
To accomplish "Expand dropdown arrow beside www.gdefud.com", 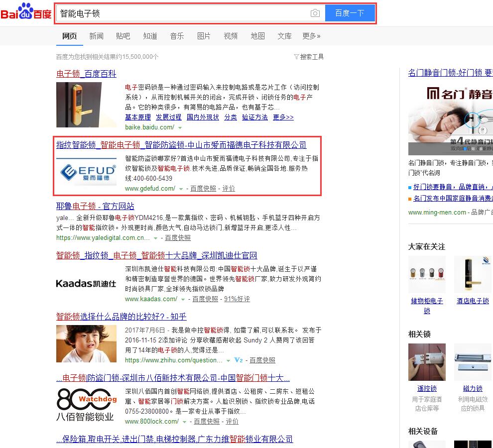I will pyautogui.click(x=181, y=189).
